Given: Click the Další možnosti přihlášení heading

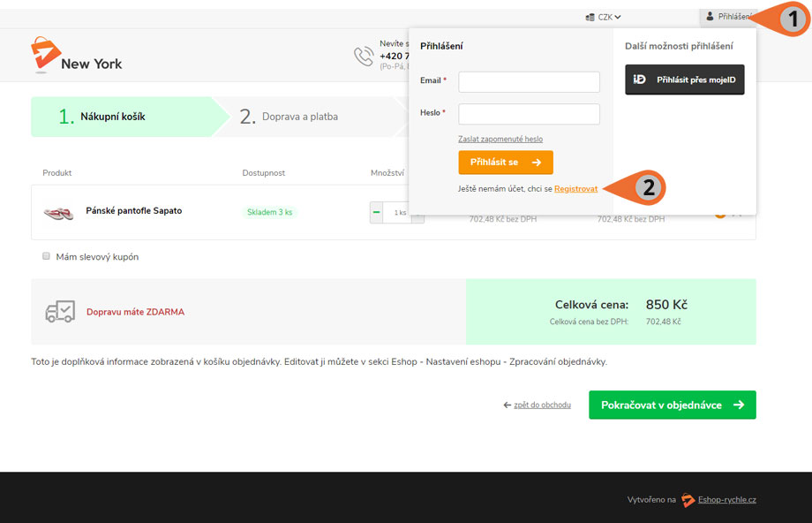Looking at the screenshot, I should [679, 46].
